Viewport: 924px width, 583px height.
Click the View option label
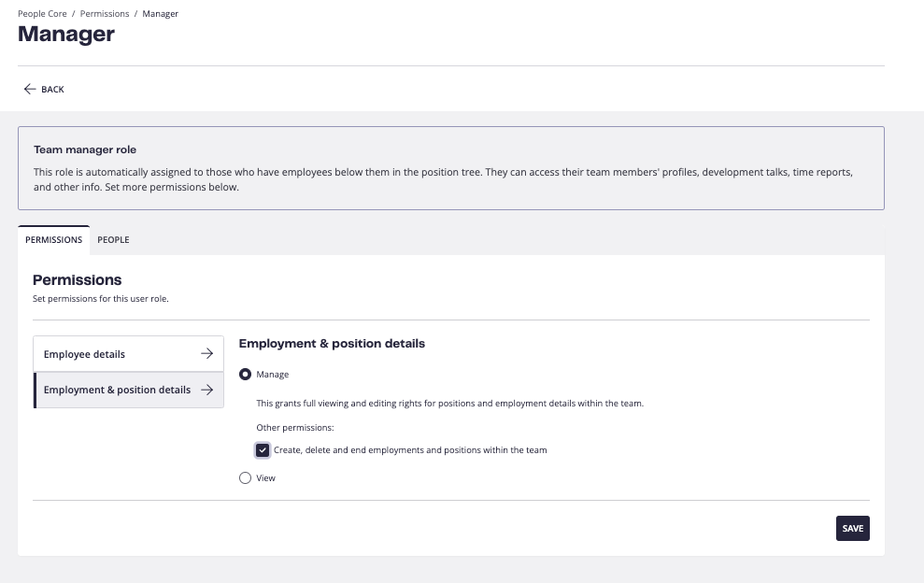click(x=265, y=478)
